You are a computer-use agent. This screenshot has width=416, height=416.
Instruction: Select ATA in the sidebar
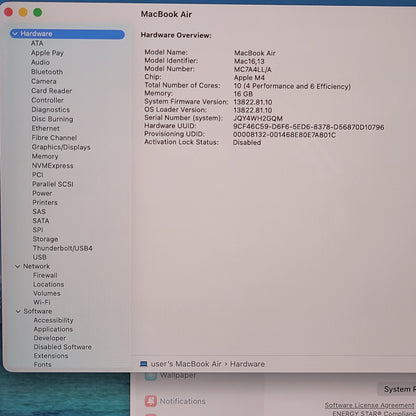pos(37,43)
